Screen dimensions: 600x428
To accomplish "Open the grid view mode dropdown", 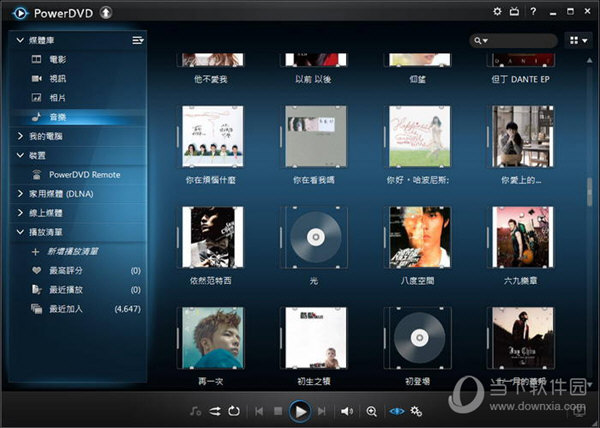I will [578, 40].
